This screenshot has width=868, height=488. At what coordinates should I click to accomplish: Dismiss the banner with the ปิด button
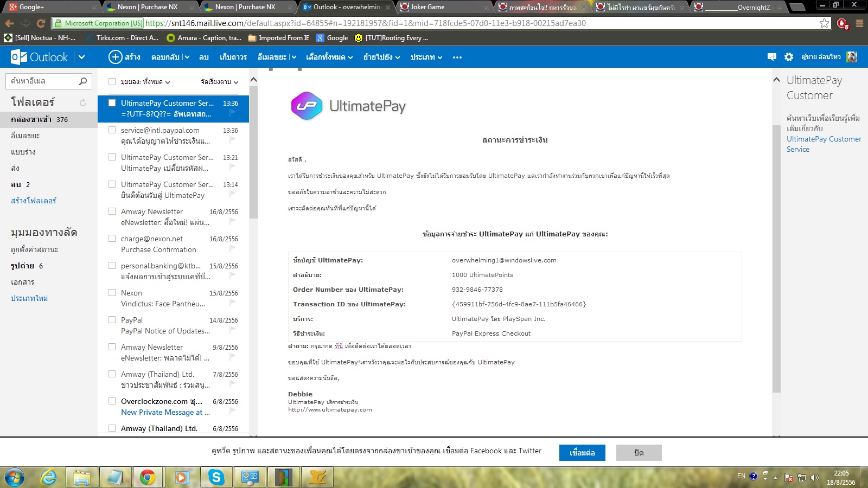tap(639, 453)
